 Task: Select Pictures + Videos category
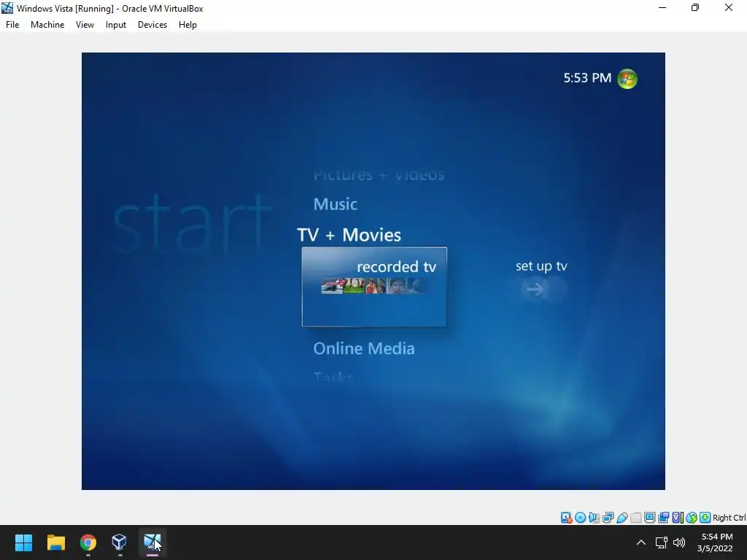[x=379, y=175]
